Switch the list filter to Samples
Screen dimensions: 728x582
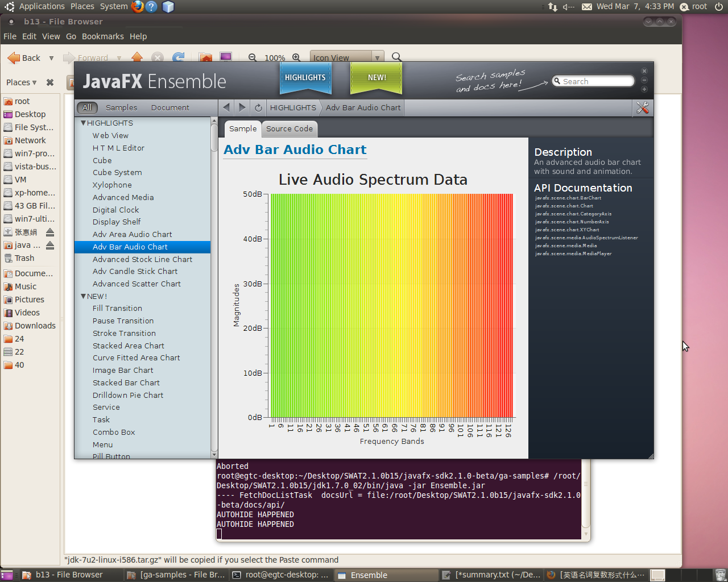click(x=121, y=107)
